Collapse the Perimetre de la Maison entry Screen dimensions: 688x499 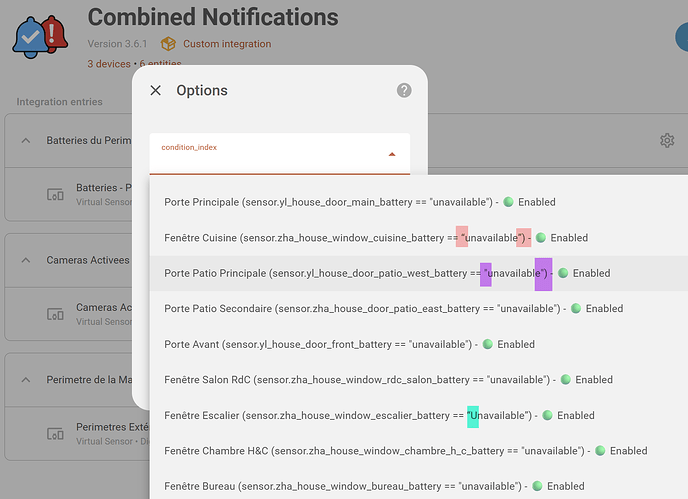(26, 380)
